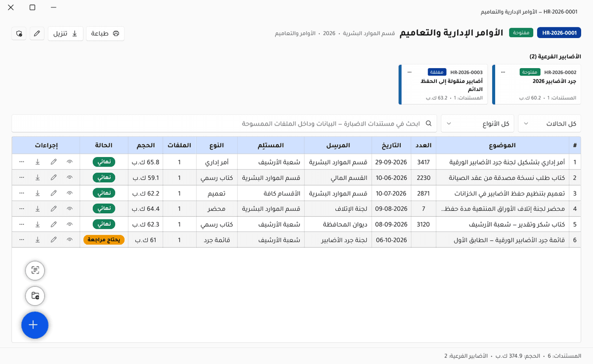Viewport: 593px width, 364px height.
Task: Open more actions for row 1
Action: coord(21,162)
